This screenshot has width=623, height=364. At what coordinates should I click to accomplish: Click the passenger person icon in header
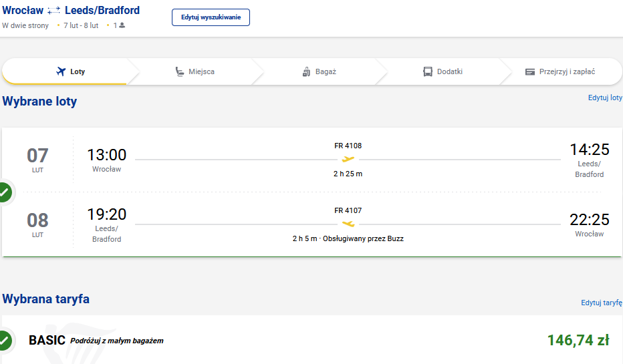(x=122, y=25)
